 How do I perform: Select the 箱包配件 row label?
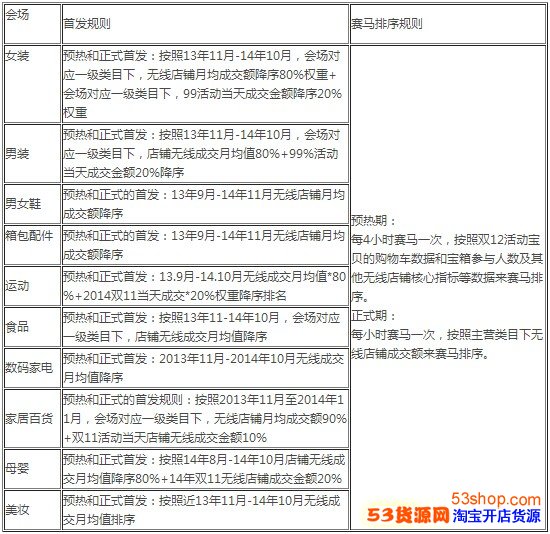(29, 235)
